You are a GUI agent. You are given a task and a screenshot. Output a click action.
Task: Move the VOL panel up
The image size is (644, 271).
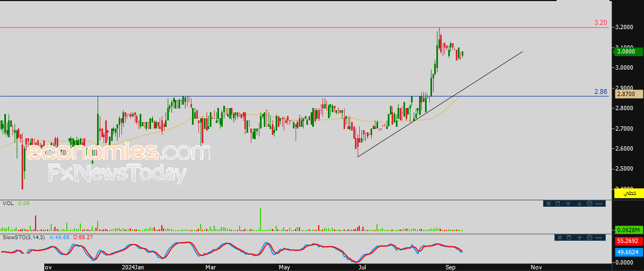point(568,204)
